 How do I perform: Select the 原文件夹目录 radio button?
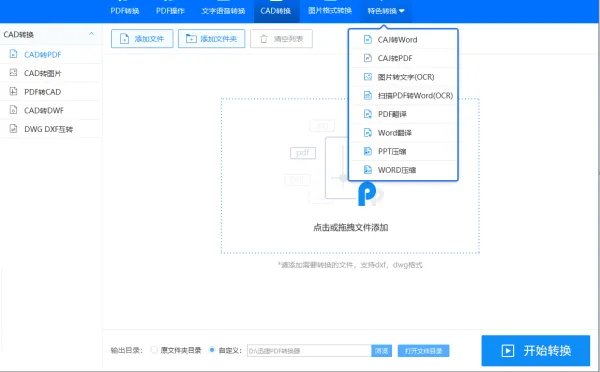[154, 350]
